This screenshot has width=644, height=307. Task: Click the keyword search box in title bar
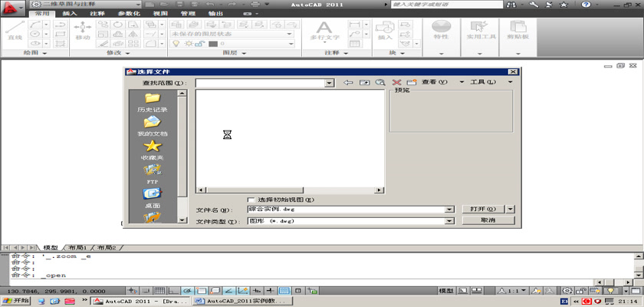tap(447, 4)
